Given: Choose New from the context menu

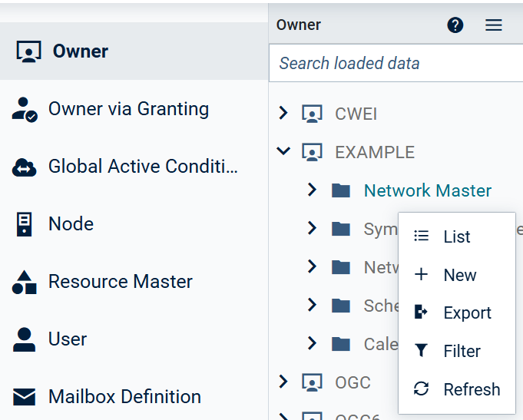Looking at the screenshot, I should pos(457,275).
